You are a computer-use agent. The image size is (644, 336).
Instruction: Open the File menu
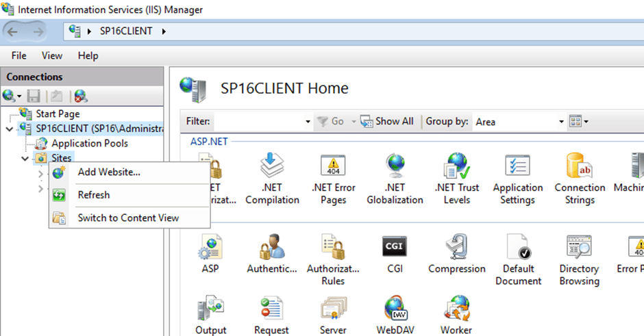[19, 55]
